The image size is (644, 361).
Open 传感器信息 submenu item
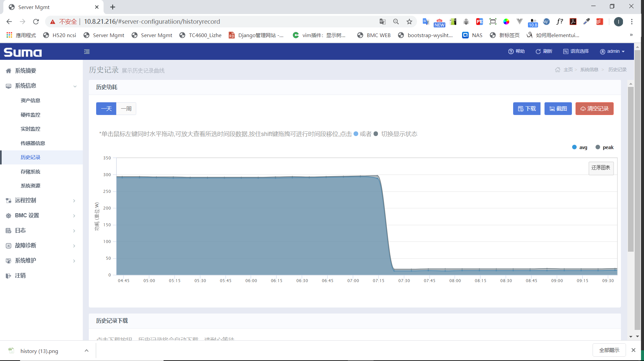coord(33,143)
